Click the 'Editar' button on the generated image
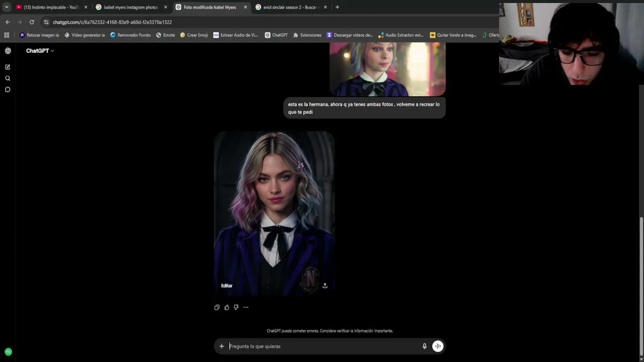This screenshot has width=644, height=362. pos(227,286)
